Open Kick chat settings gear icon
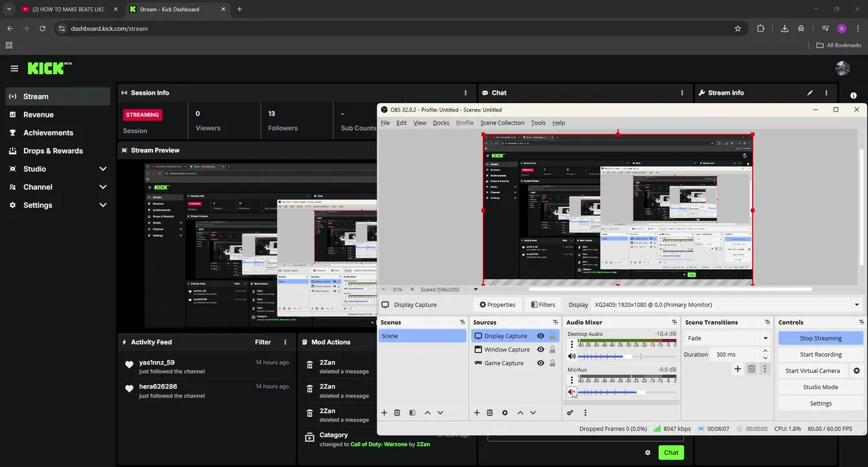The width and height of the screenshot is (868, 467). click(647, 453)
